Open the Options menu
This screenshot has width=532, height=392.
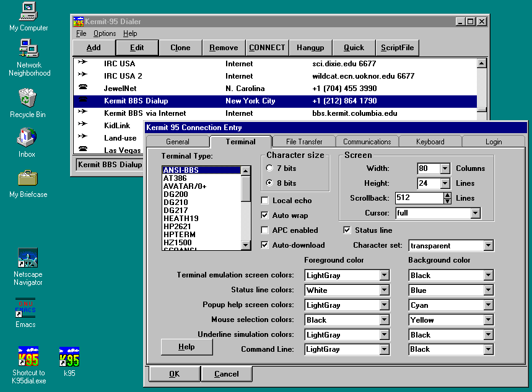tap(105, 33)
